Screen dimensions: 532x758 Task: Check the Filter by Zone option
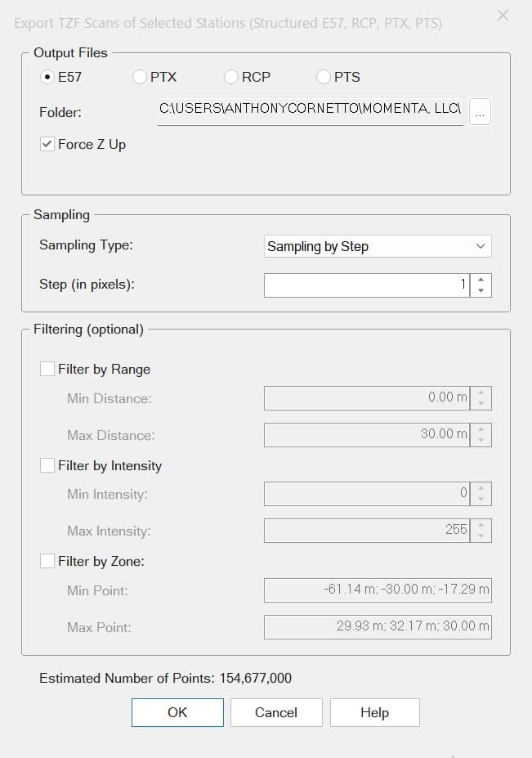coord(47,561)
